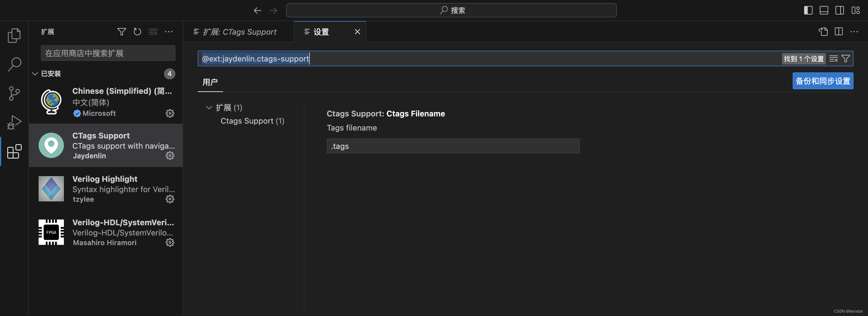Close the 设置 tab
Viewport: 868px width, 316px height.
tap(357, 32)
